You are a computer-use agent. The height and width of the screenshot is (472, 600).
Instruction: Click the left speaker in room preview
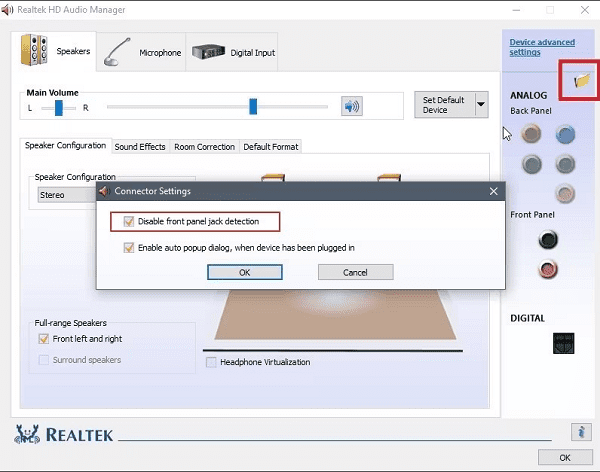[273, 178]
